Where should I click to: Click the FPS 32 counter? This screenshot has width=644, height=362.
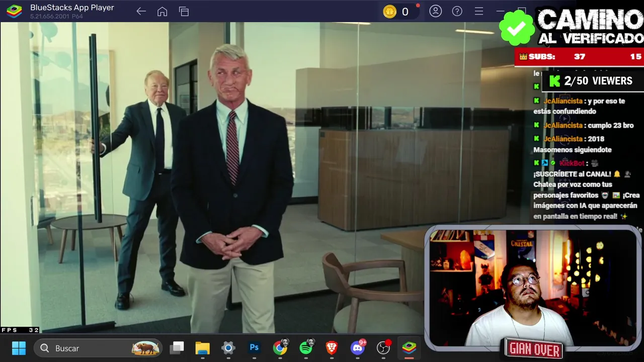(20, 330)
